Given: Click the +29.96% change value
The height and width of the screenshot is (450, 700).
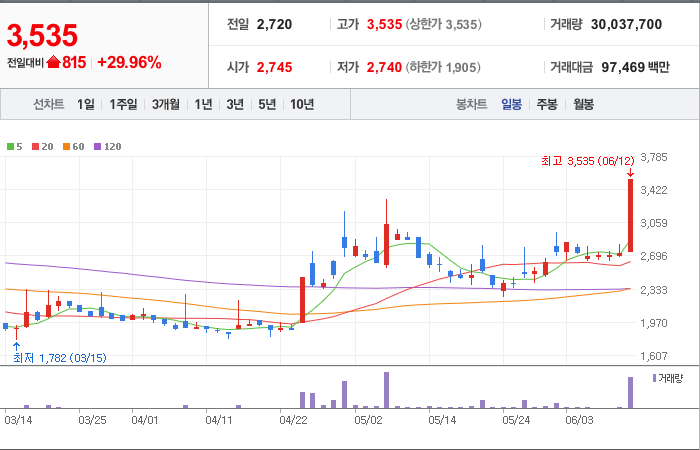Looking at the screenshot, I should coord(129,62).
